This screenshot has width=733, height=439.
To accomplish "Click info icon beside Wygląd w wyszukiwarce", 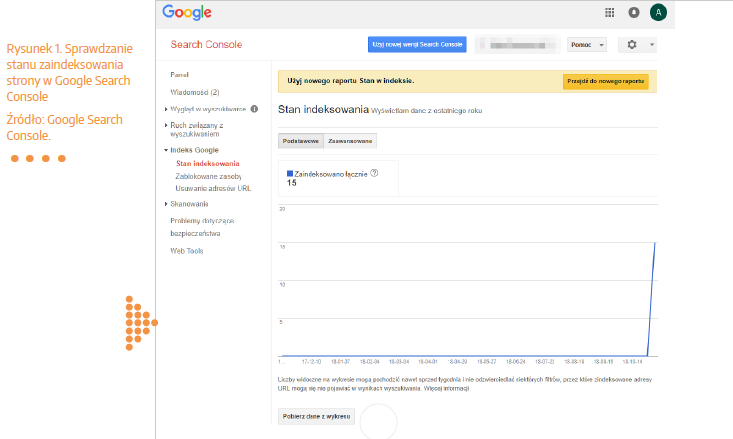I will point(254,109).
